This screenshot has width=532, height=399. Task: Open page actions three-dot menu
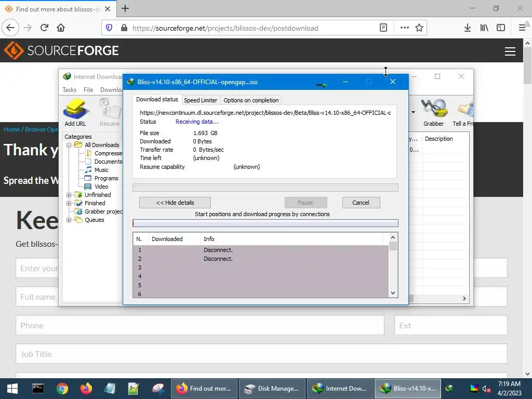[x=404, y=28]
